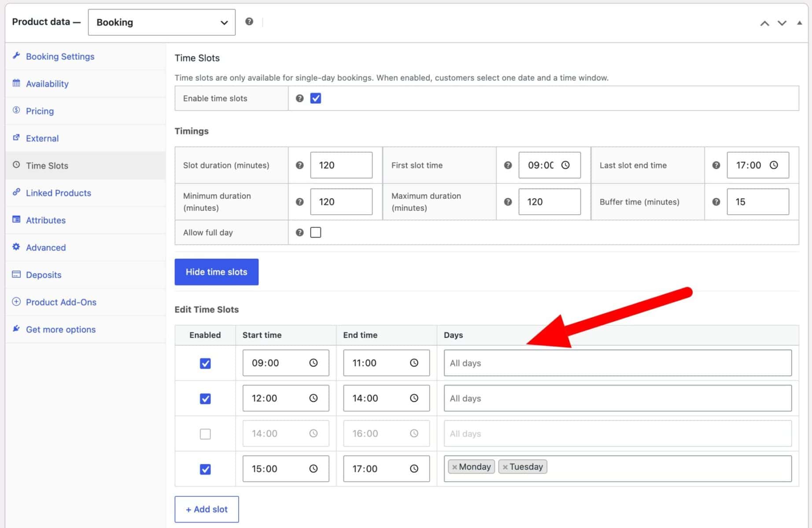Screen dimensions: 812x528
Task: Uncheck the Enable time slots checkbox
Action: coord(316,98)
